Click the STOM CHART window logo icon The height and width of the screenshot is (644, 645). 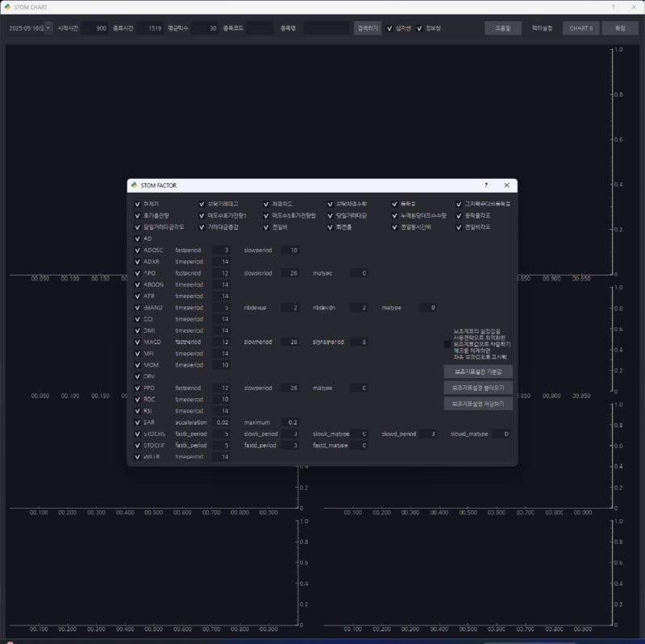click(x=6, y=6)
